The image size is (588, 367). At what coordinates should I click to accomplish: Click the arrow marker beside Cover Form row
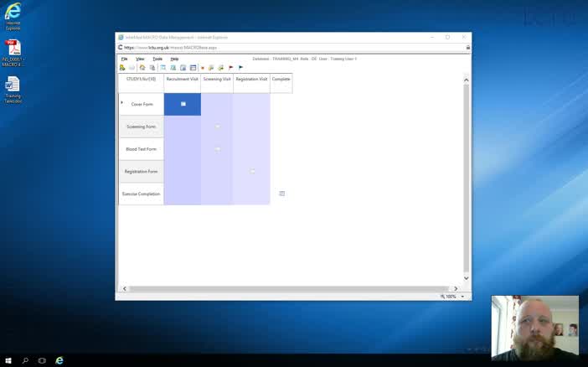[121, 102]
